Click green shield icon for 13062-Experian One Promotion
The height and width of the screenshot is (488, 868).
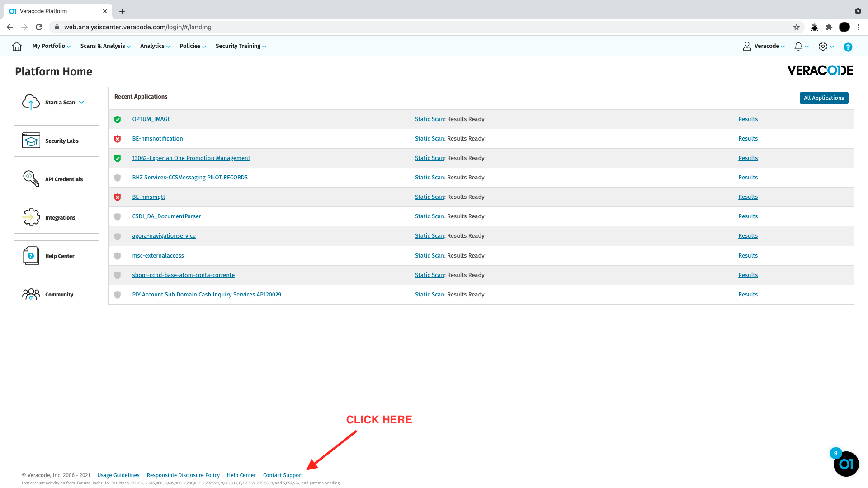point(118,158)
